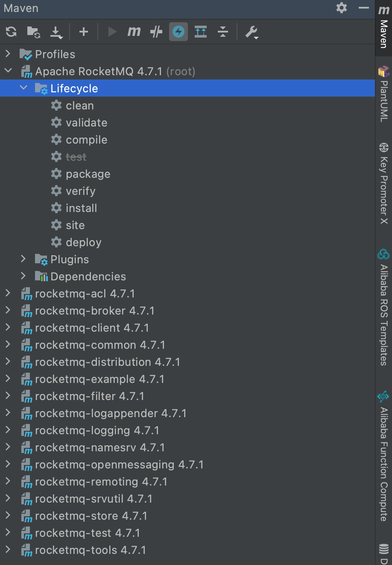Collapse Apache RocketMQ 4.7.1 root node

(8, 71)
